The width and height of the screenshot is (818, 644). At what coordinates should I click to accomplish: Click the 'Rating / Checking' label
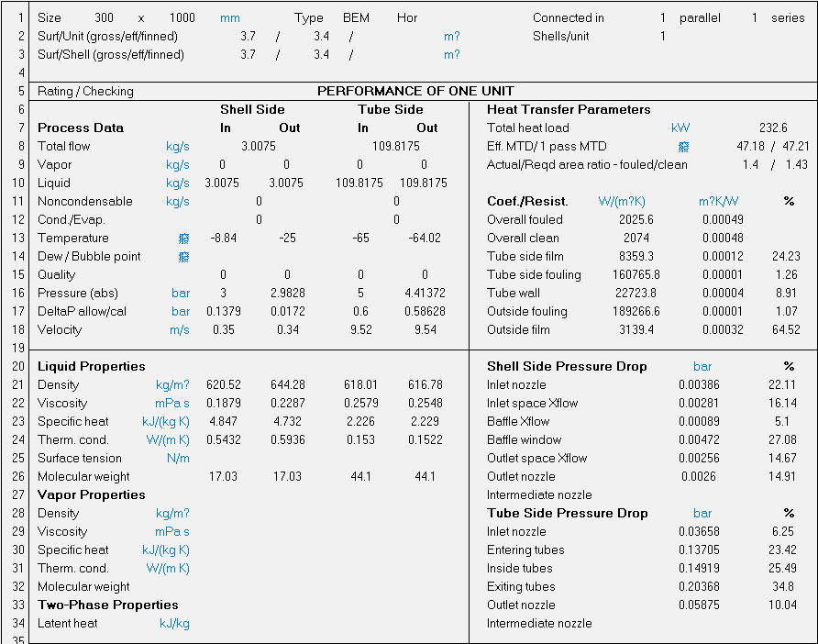pyautogui.click(x=85, y=92)
